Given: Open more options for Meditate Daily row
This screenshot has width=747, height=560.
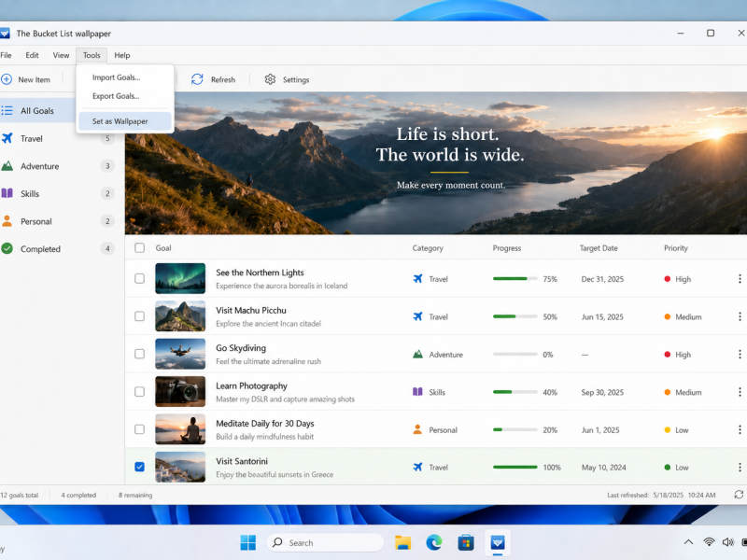Looking at the screenshot, I should 740,429.
